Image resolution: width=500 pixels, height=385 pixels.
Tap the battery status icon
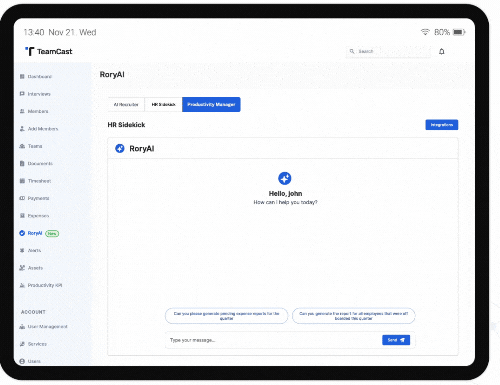click(x=459, y=32)
